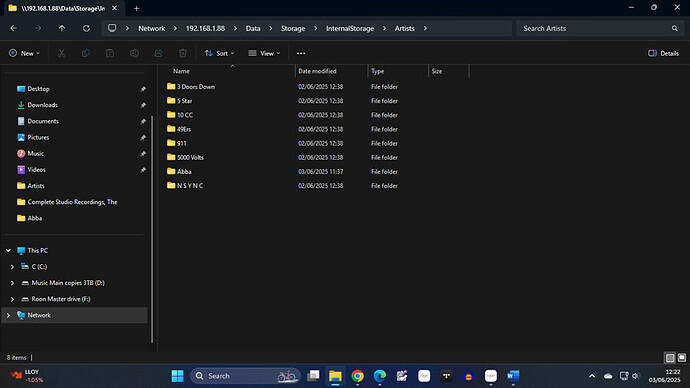This screenshot has width=690, height=388.
Task: Toggle the Details pane
Action: 663,53
